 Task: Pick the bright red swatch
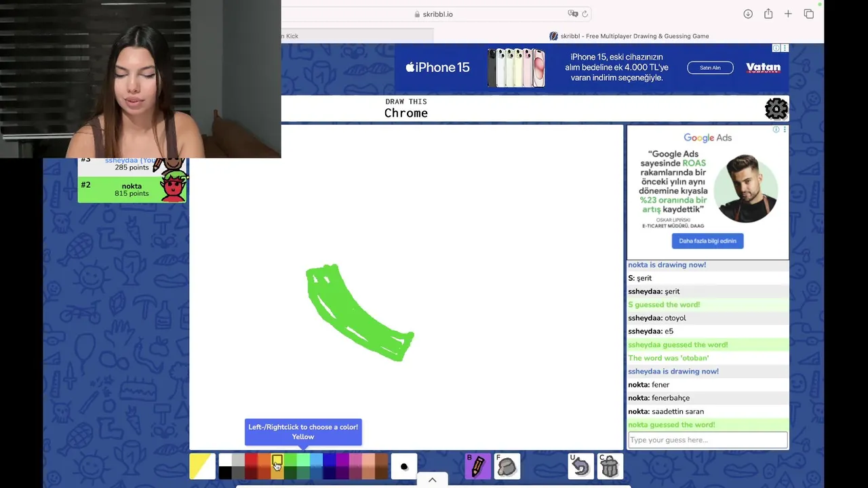[251, 460]
